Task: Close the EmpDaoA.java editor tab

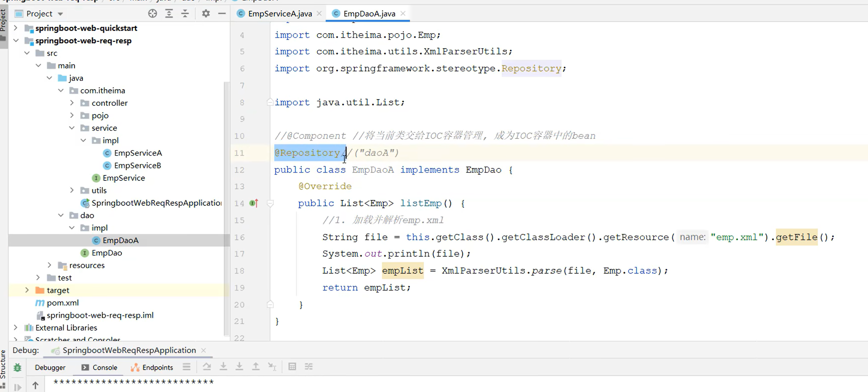Action: tap(402, 13)
